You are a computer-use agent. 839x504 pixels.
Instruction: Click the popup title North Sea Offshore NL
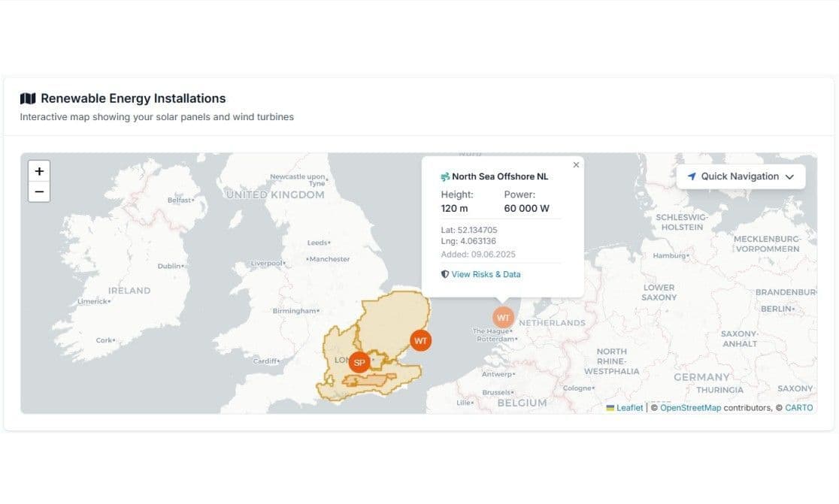(x=500, y=177)
